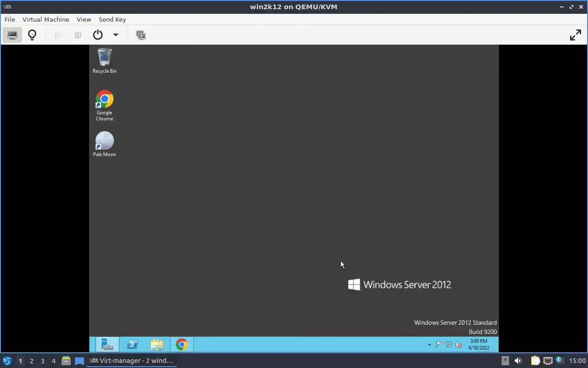Expand the shutdown options dropdown arrow

click(116, 35)
